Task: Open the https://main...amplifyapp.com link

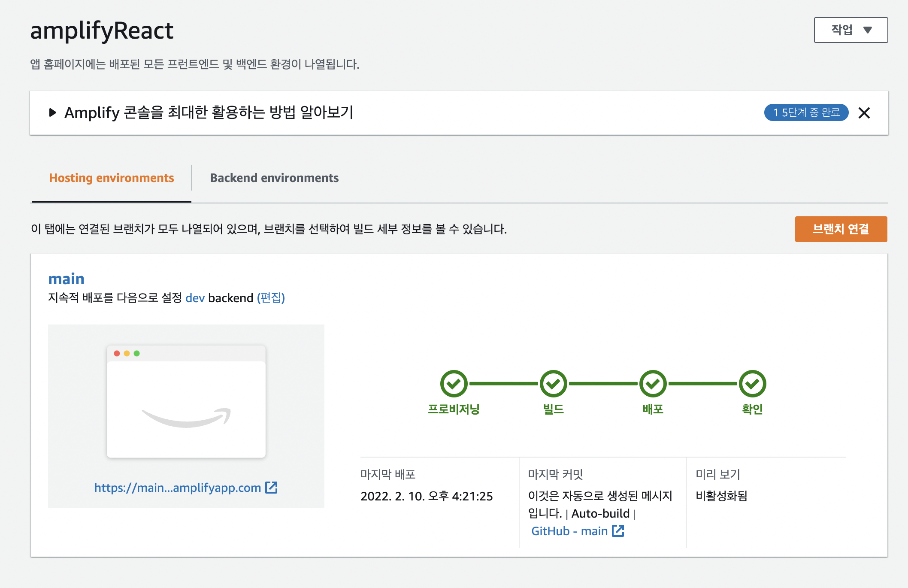Action: coord(178,488)
